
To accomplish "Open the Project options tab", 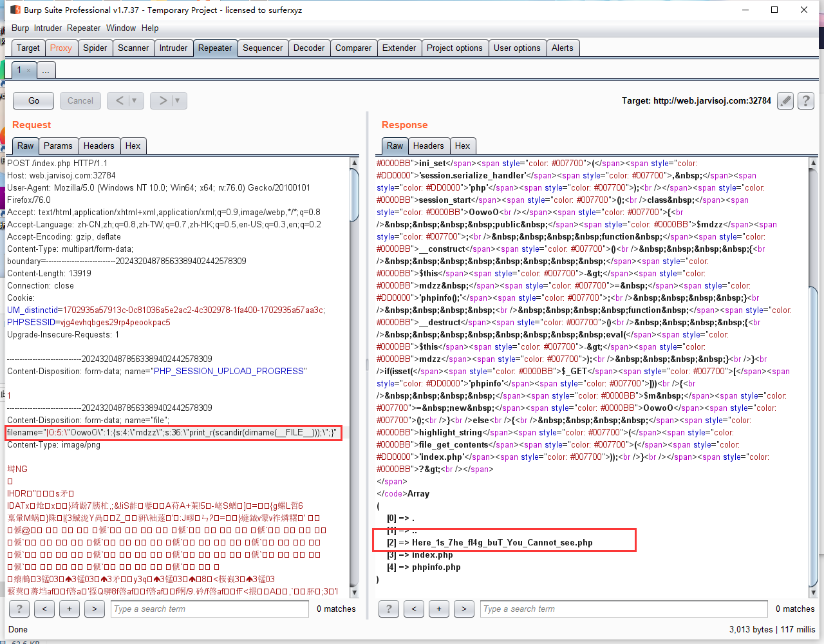I will coord(454,48).
